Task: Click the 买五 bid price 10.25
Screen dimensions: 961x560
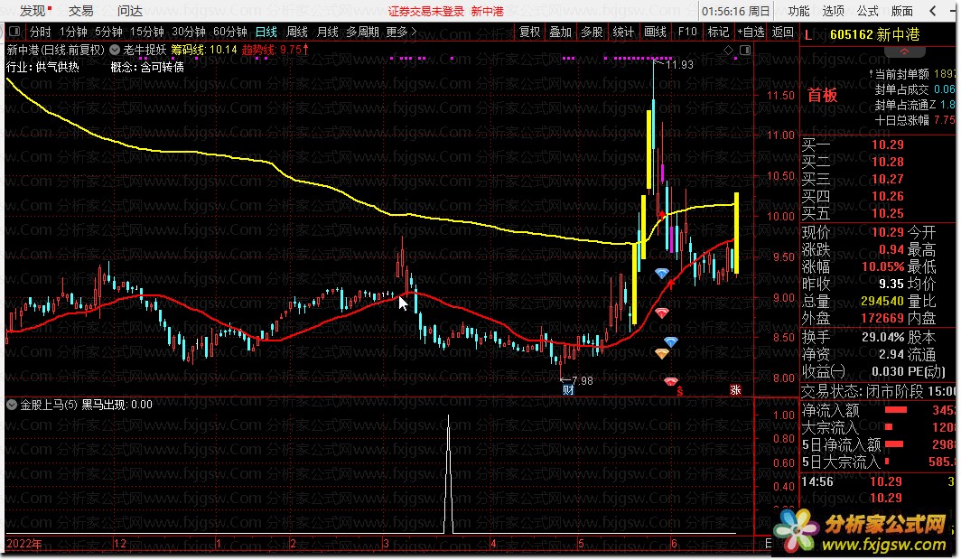Action: (x=888, y=214)
